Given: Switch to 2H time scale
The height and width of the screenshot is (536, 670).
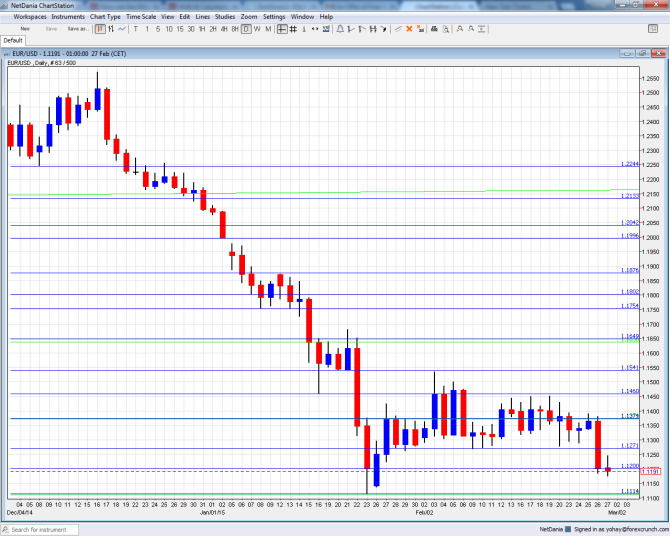Looking at the screenshot, I should 213,29.
